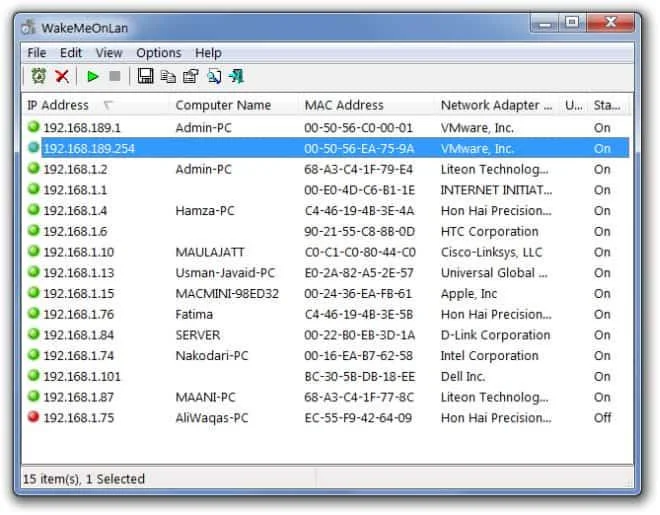Click INTERNET INITIAT... adapter cell
The height and width of the screenshot is (515, 660).
(x=496, y=190)
